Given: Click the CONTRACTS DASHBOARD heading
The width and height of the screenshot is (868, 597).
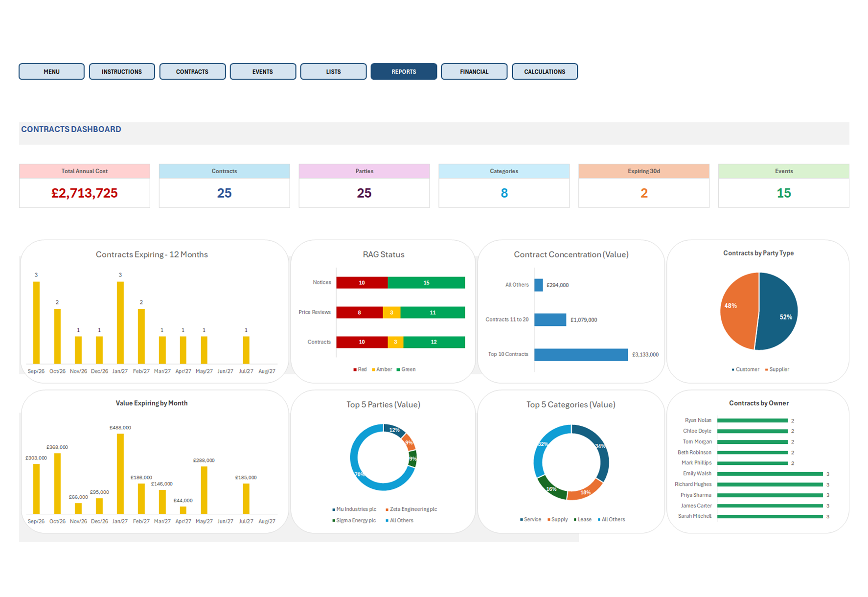Looking at the screenshot, I should 71,129.
